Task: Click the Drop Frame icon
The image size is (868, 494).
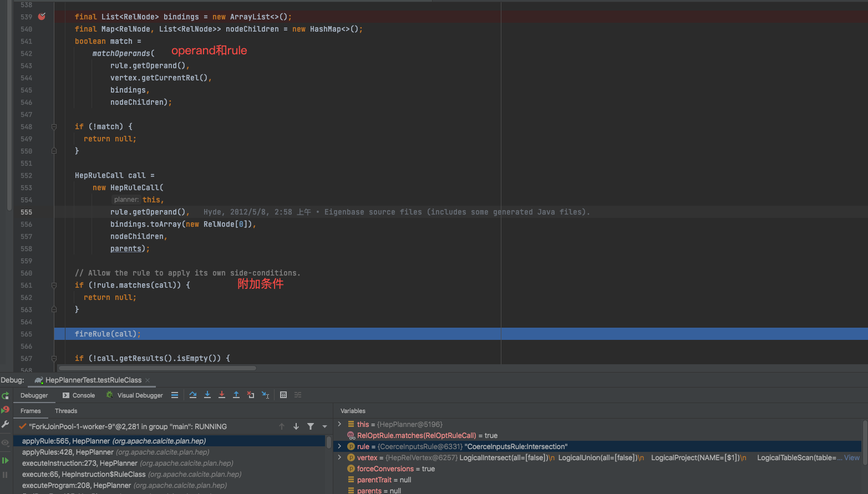Action: 251,395
